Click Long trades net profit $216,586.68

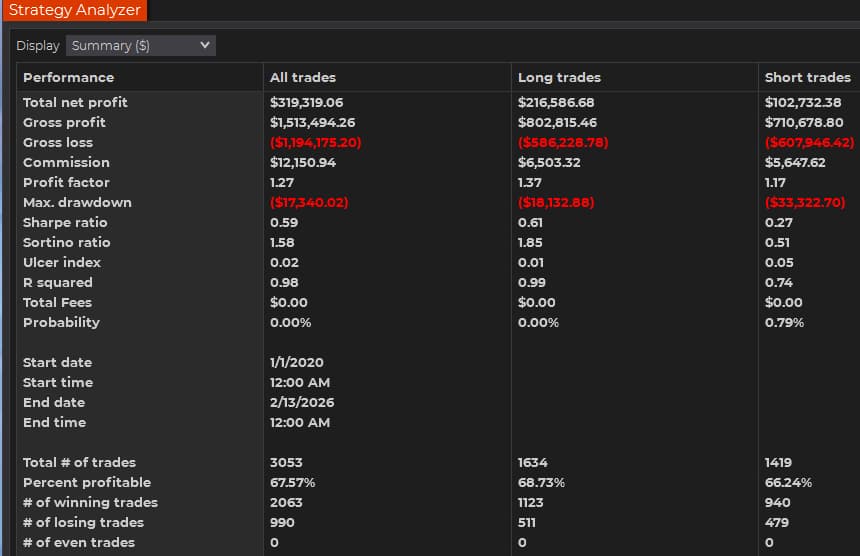point(556,103)
